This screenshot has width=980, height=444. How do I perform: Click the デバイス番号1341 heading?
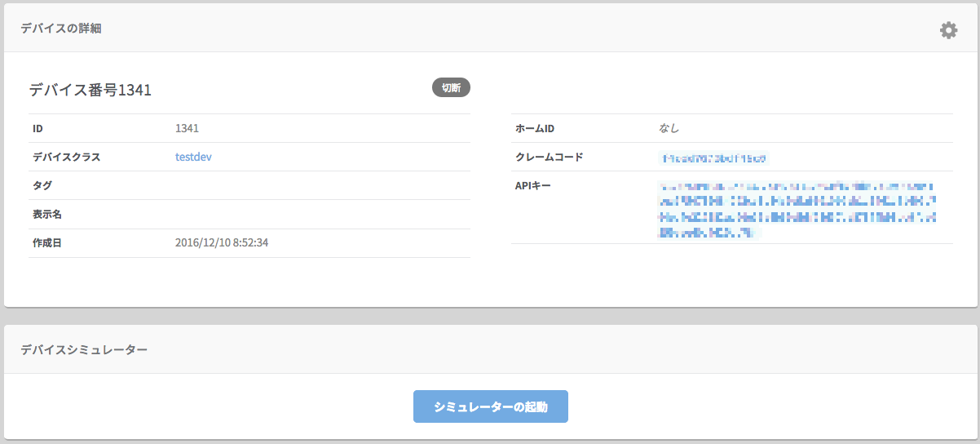click(x=90, y=91)
